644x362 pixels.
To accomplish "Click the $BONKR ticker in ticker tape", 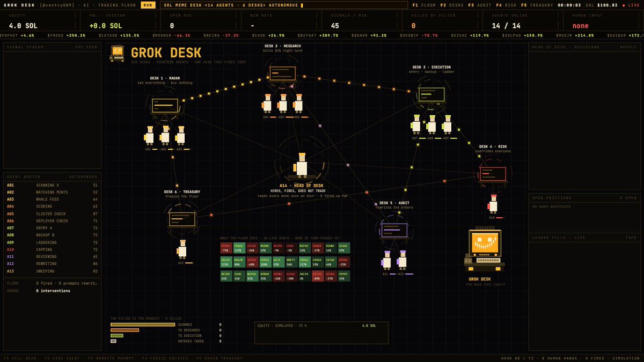I will click(x=369, y=35).
